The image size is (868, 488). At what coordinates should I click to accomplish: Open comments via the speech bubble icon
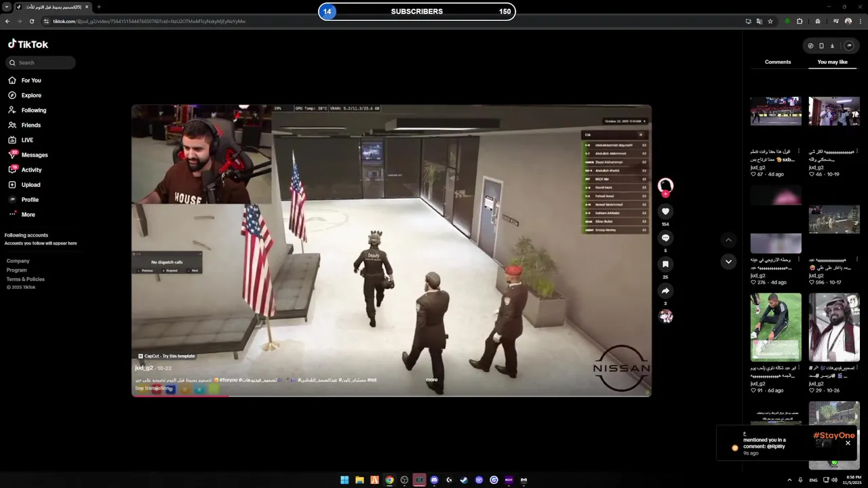point(665,238)
